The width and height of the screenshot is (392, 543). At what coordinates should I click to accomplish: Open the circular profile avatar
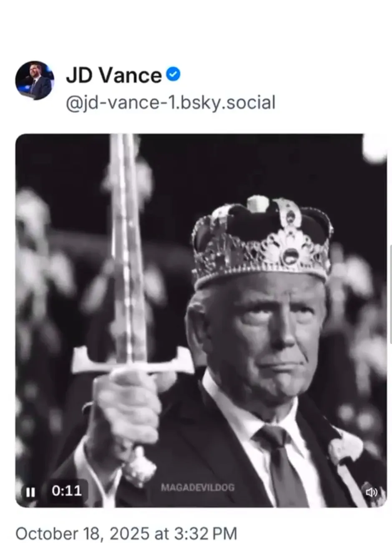click(x=35, y=81)
